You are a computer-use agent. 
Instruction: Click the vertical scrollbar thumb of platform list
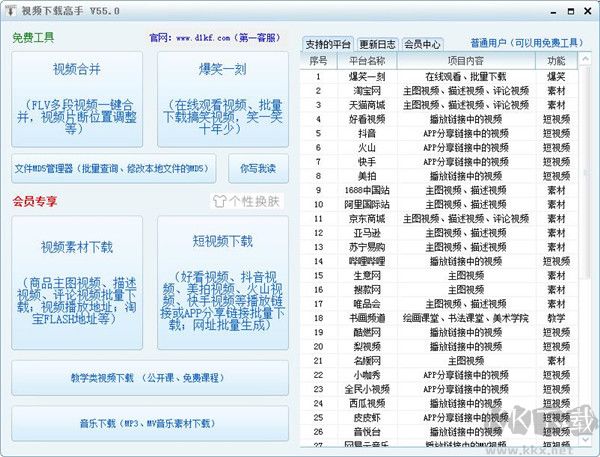[585, 172]
